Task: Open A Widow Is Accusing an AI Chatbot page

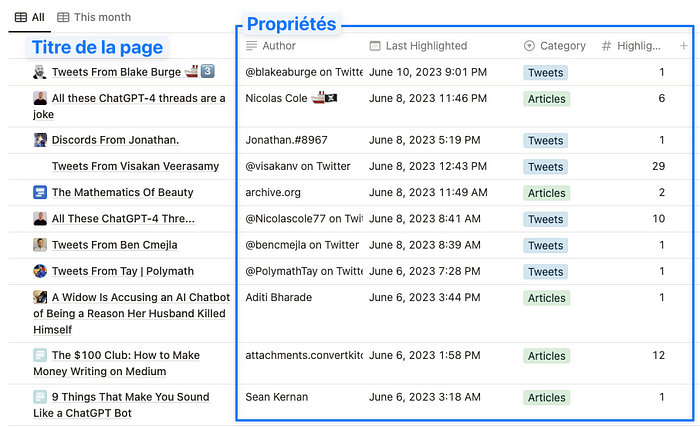Action: point(132,313)
